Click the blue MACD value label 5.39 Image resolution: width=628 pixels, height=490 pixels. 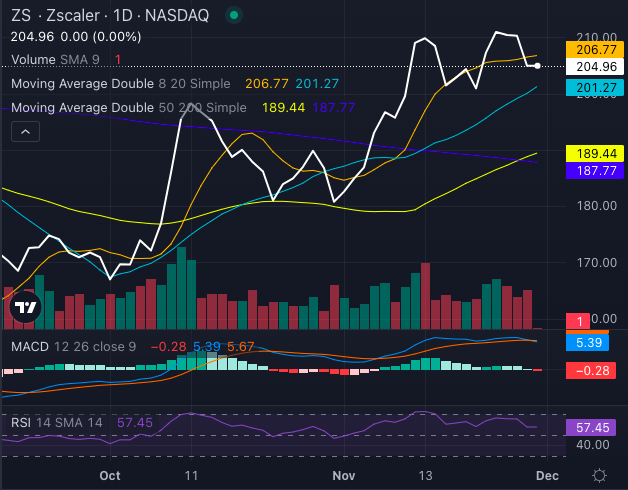coord(586,343)
